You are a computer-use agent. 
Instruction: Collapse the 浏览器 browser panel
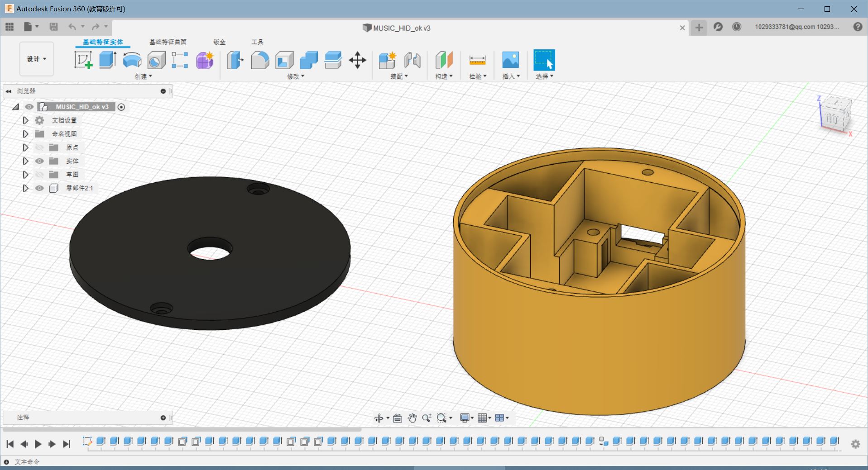click(x=8, y=91)
